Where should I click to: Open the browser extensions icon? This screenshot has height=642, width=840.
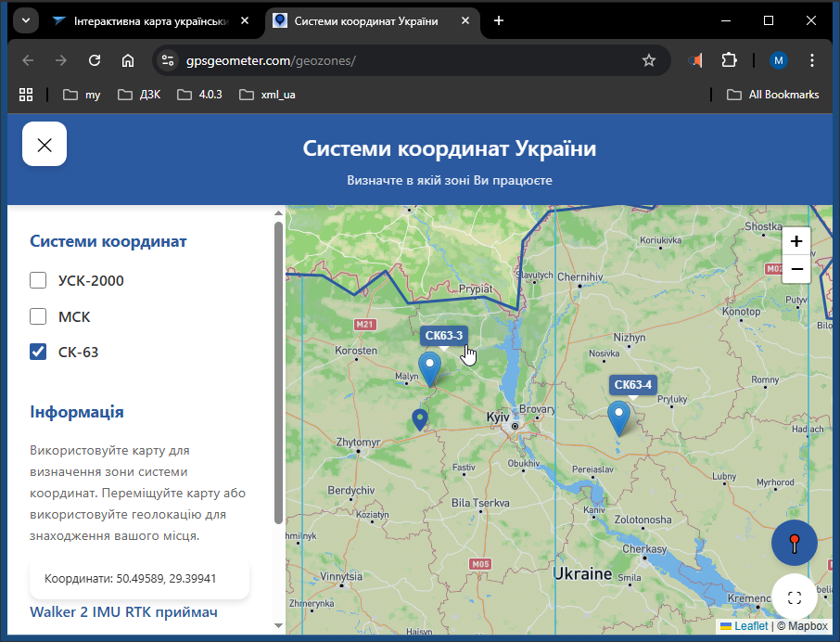coord(730,59)
